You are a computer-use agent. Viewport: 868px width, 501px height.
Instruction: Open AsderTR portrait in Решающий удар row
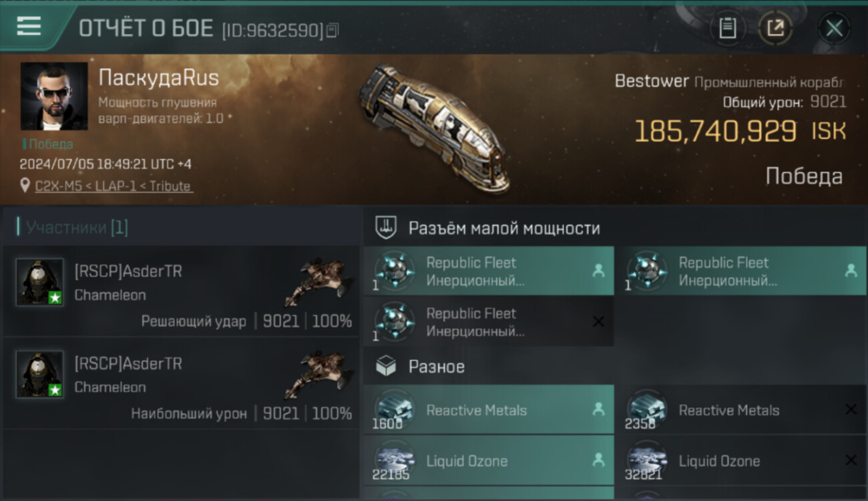[x=40, y=282]
